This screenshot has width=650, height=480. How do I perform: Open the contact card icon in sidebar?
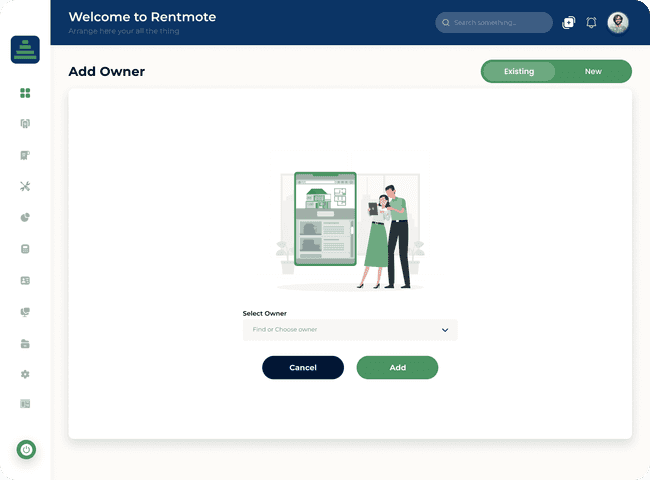[25, 281]
